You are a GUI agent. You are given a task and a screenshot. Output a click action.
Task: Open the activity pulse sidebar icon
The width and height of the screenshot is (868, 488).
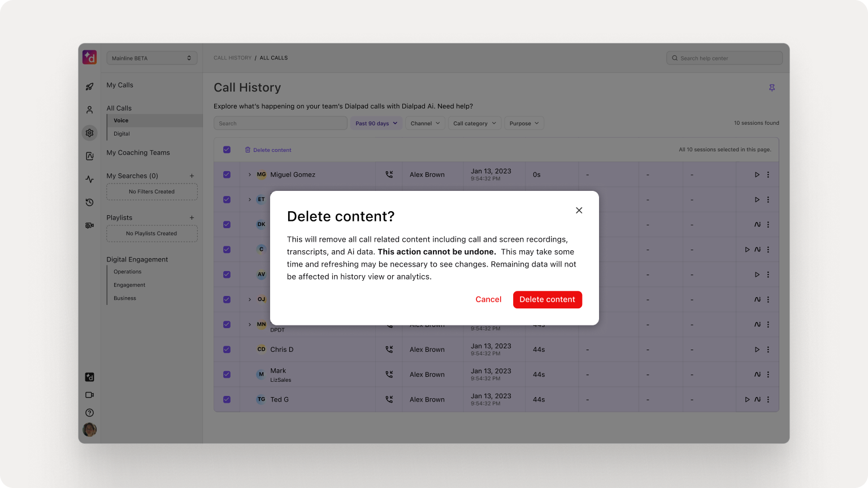point(89,179)
